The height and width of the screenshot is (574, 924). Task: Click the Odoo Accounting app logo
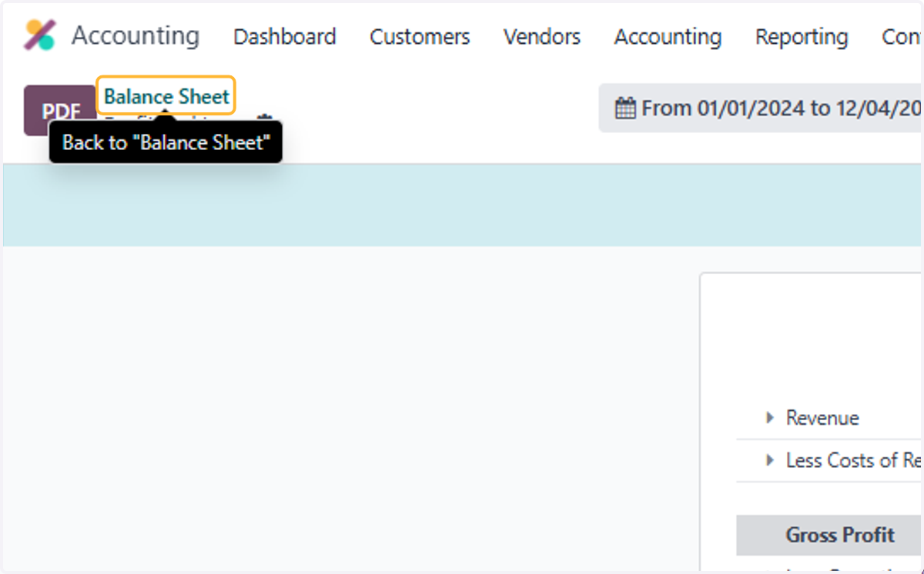39,35
